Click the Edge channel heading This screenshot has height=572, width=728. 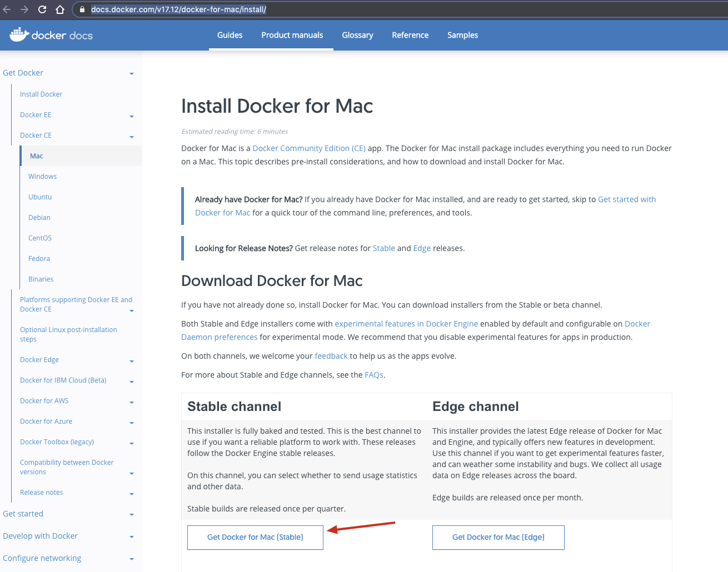[x=476, y=407]
